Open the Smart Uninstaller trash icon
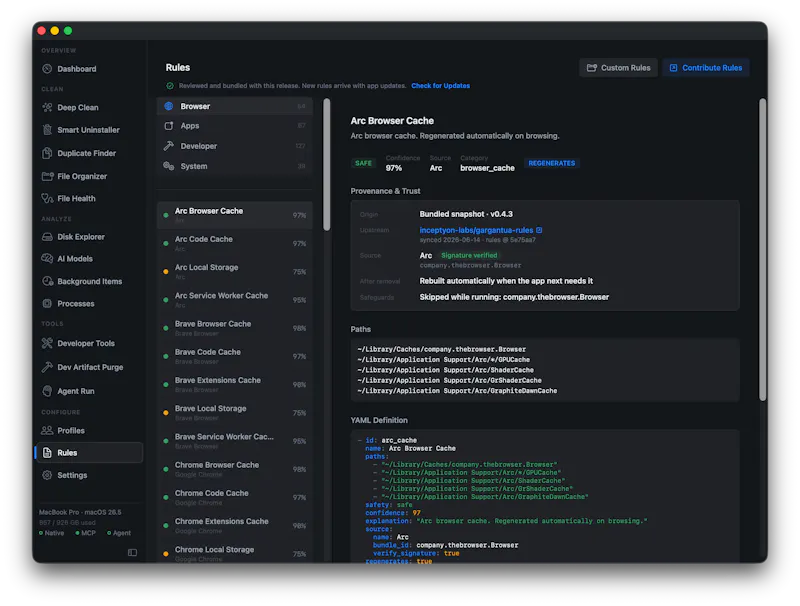 point(47,130)
